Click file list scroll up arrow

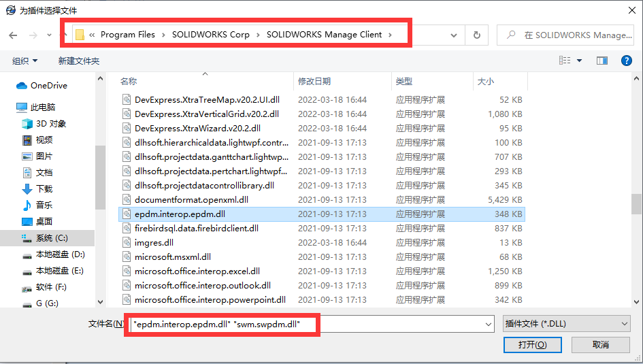pyautogui.click(x=636, y=78)
